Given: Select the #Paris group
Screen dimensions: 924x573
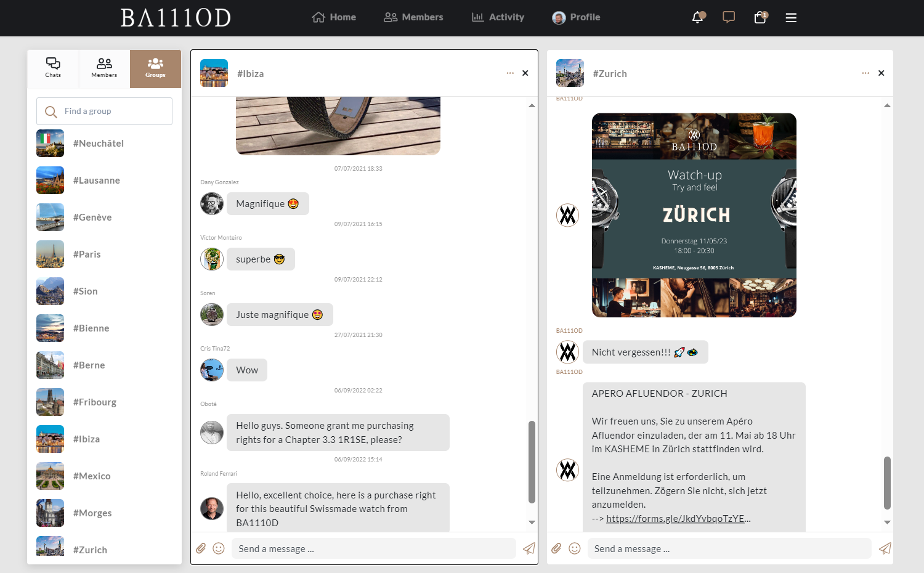Looking at the screenshot, I should [x=86, y=254].
